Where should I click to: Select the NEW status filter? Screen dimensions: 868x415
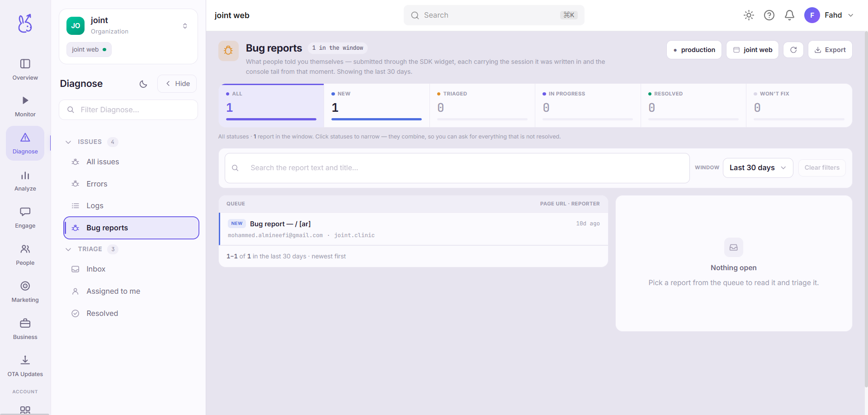(x=377, y=105)
